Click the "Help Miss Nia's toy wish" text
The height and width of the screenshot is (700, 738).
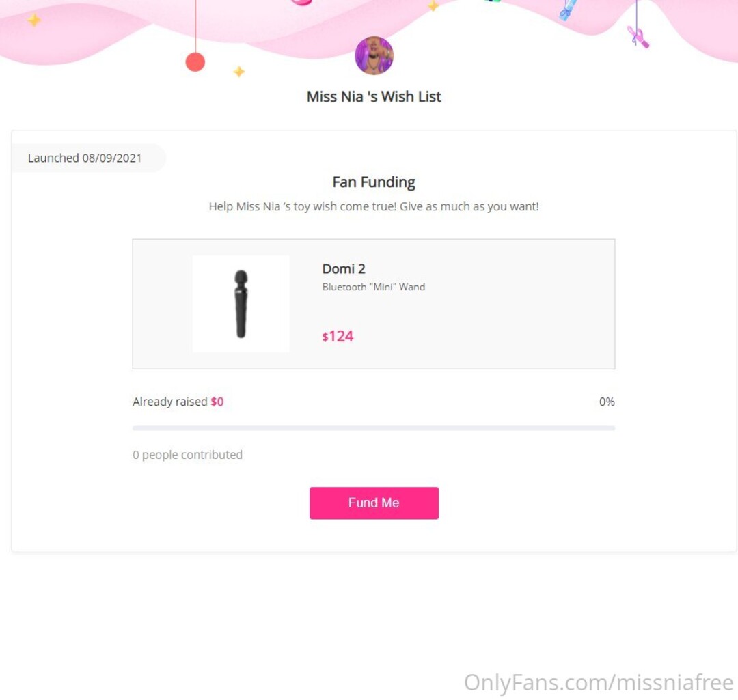pos(374,206)
